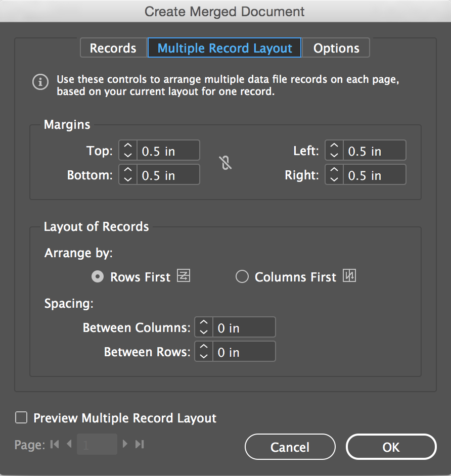Cancel the merged document dialog

pos(290,447)
